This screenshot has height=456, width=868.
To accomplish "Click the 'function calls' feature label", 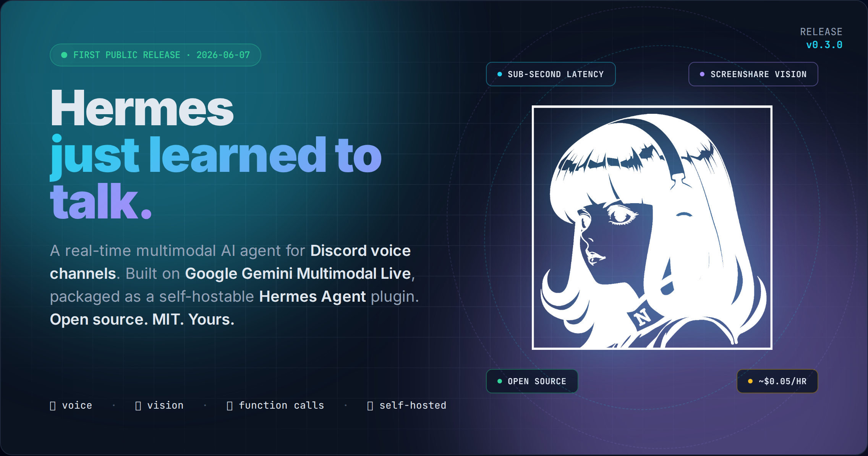I will point(282,405).
